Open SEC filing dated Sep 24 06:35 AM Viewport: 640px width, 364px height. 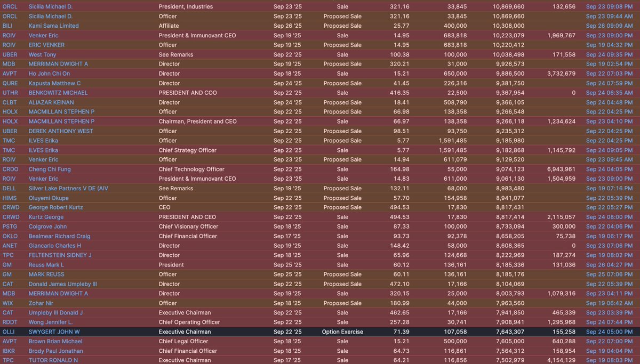pos(609,93)
